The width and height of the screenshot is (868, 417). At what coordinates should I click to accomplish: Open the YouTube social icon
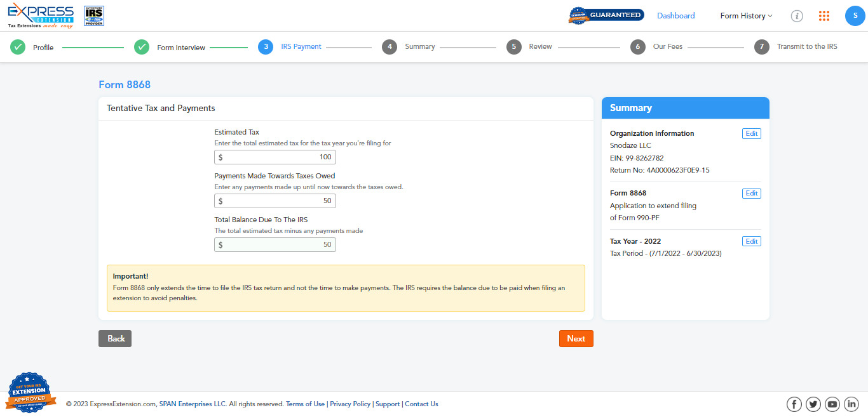[x=832, y=404]
